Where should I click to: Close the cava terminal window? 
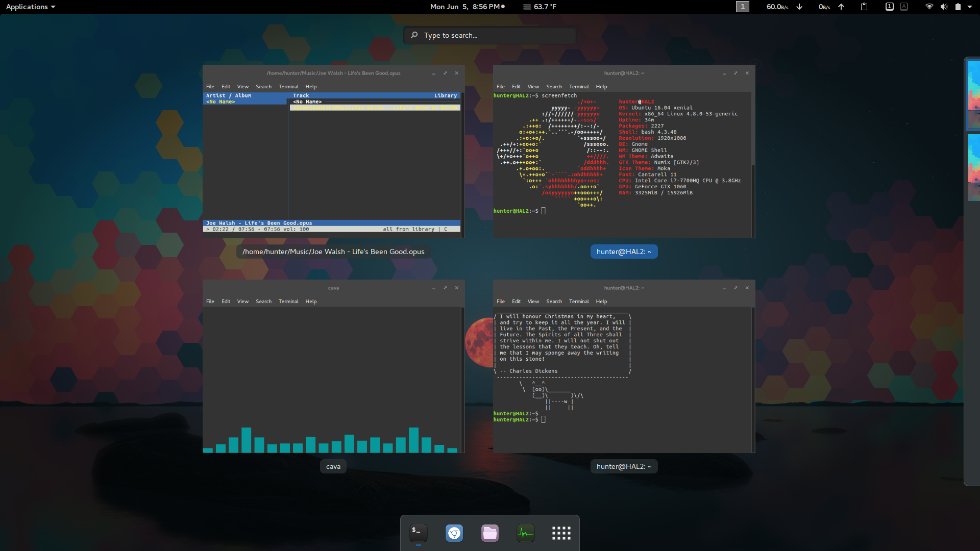(457, 288)
